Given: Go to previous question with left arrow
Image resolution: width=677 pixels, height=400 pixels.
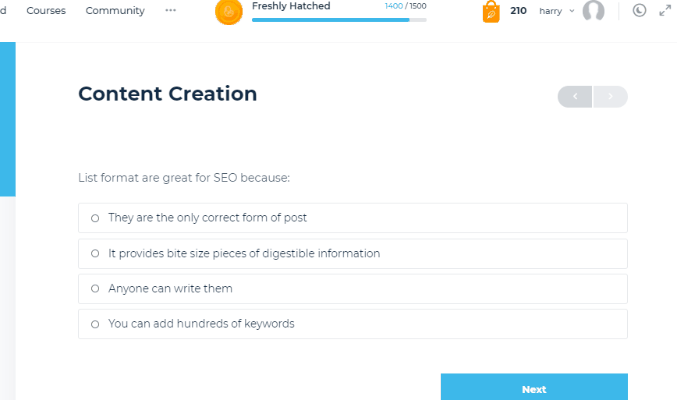Looking at the screenshot, I should (x=575, y=96).
